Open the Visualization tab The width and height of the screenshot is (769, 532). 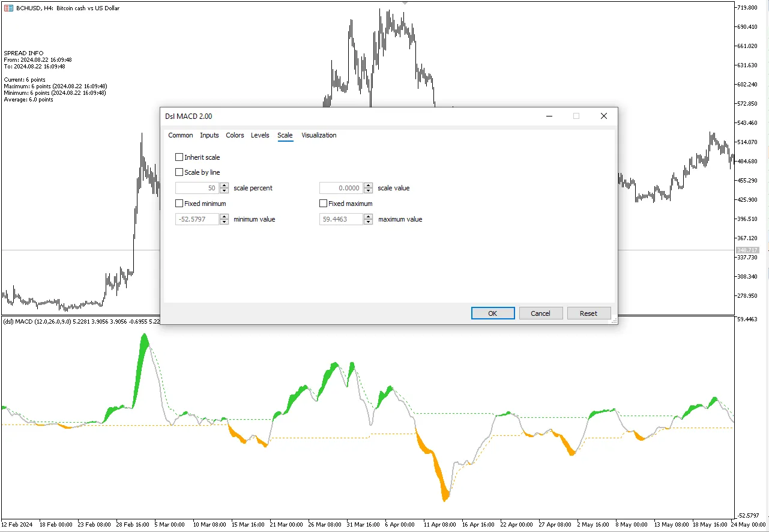coord(319,135)
